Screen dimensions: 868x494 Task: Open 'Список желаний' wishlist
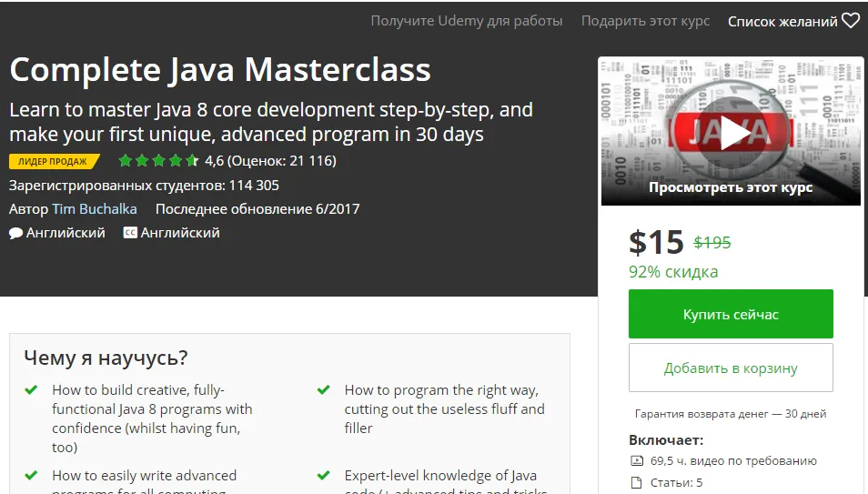782,21
